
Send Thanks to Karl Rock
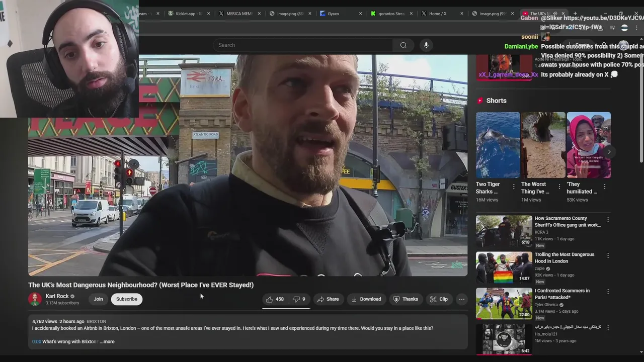click(x=405, y=299)
